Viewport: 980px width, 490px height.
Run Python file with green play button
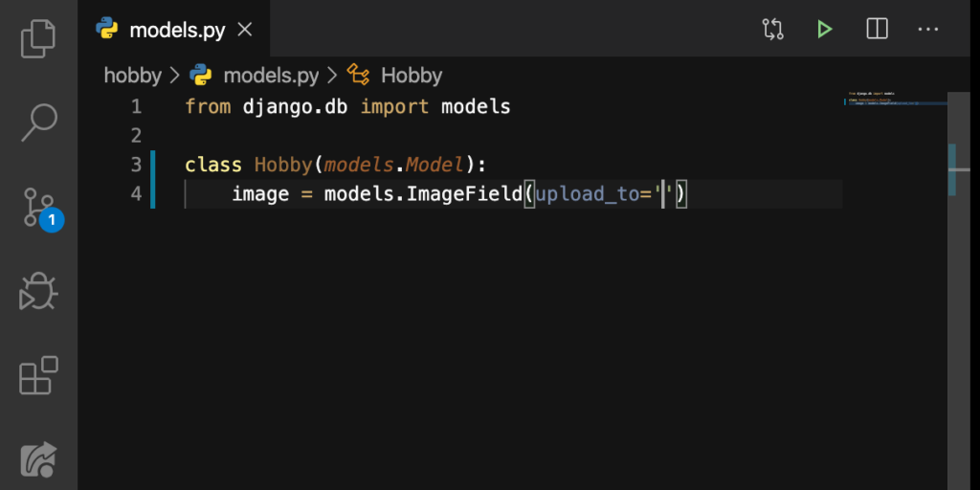point(825,29)
